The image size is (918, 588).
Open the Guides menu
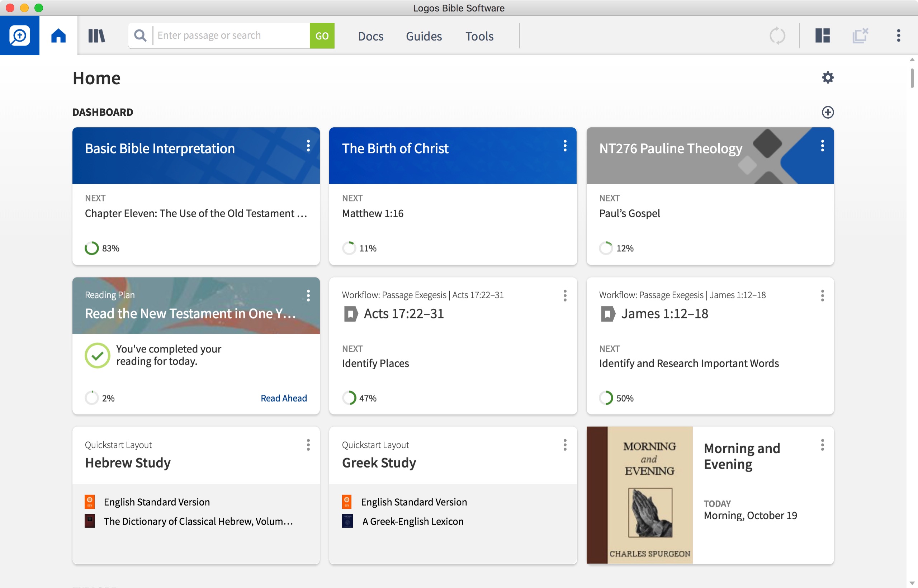pyautogui.click(x=423, y=36)
